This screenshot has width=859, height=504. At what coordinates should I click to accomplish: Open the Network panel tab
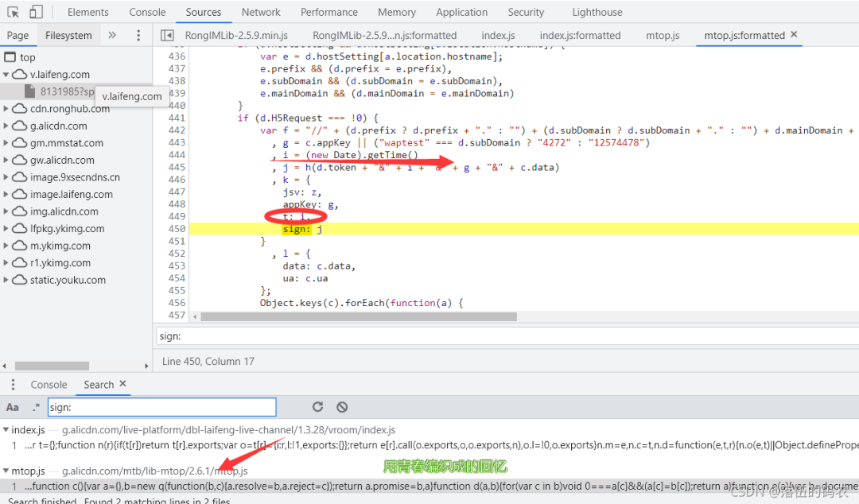(261, 12)
